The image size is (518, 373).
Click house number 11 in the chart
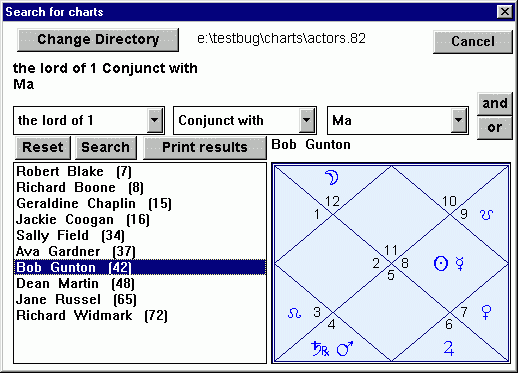[391, 250]
